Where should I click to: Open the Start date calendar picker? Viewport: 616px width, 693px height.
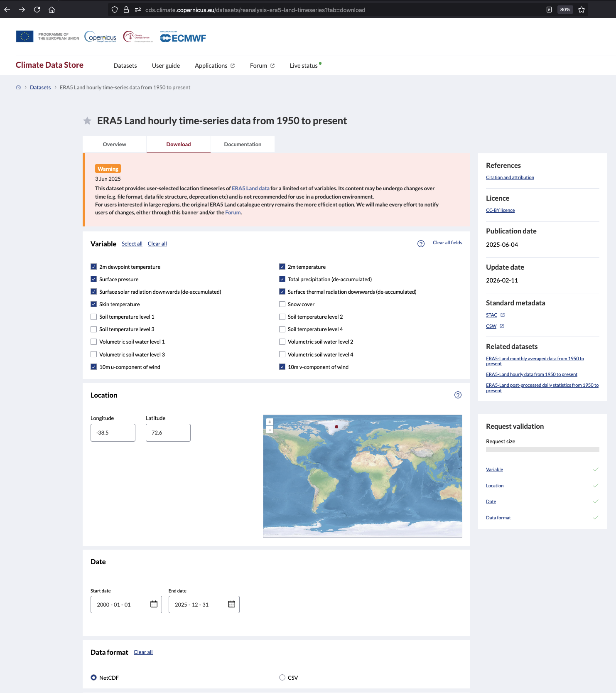154,605
